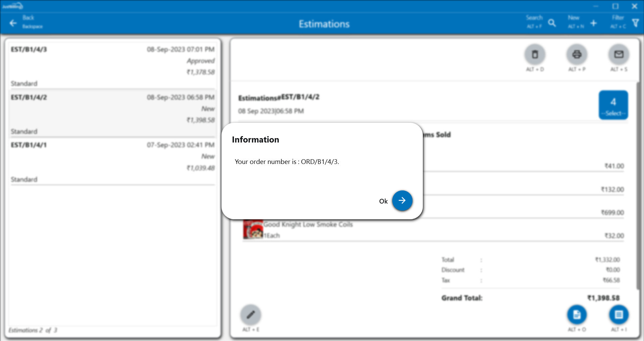Click the details panel vertical scrollbar
644x341 pixels.
638,184
